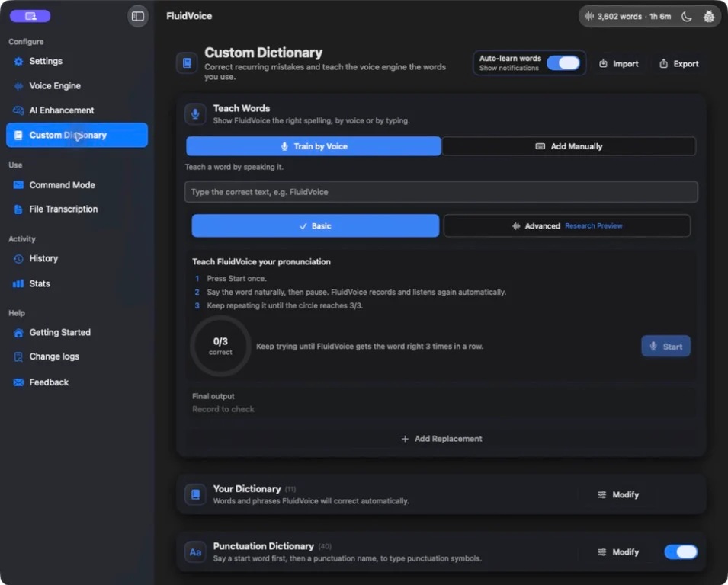
Task: Open Command Mode
Action: (77, 184)
